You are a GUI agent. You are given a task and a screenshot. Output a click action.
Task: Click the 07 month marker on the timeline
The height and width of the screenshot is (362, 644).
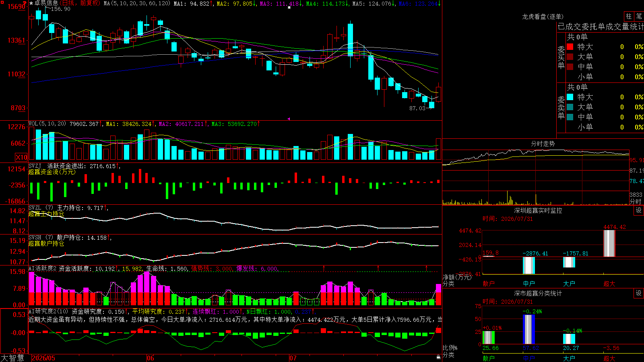(x=293, y=358)
